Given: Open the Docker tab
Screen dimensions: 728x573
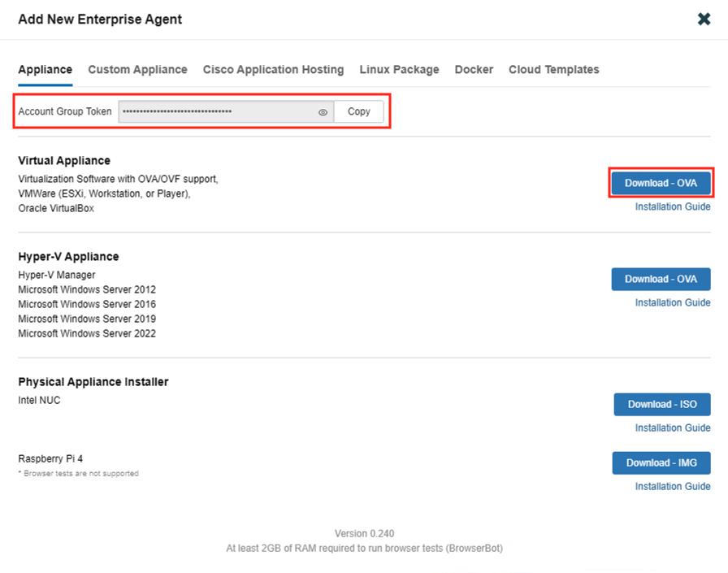Looking at the screenshot, I should pos(474,70).
